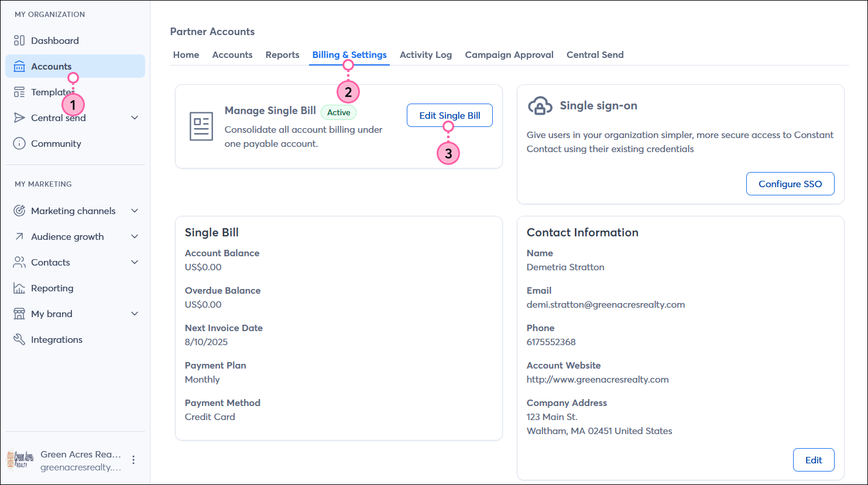
Task: Click the email demi.stratton@greenacresrealty.com
Action: pyautogui.click(x=606, y=304)
